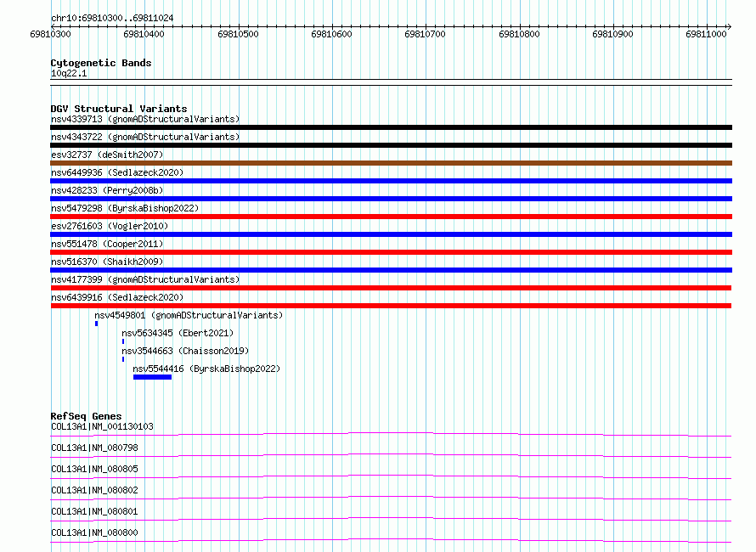
Task: Open the esv2761603 Vogler2010 variant label
Action: (x=110, y=226)
